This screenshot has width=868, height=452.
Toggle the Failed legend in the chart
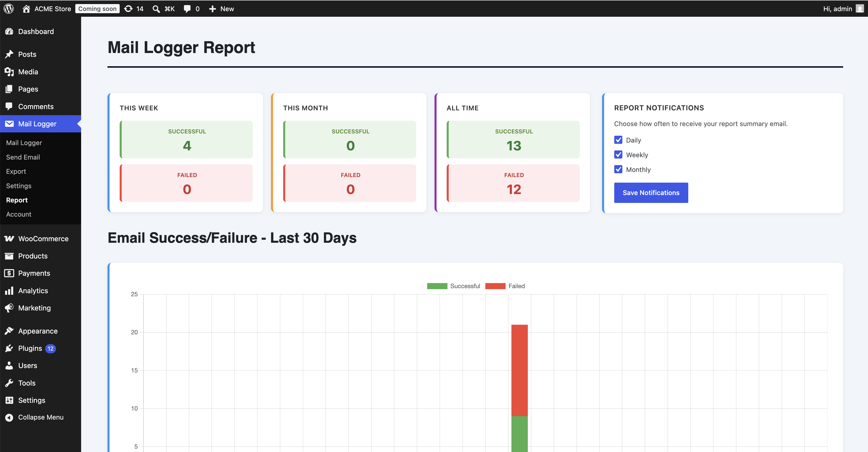tap(505, 286)
